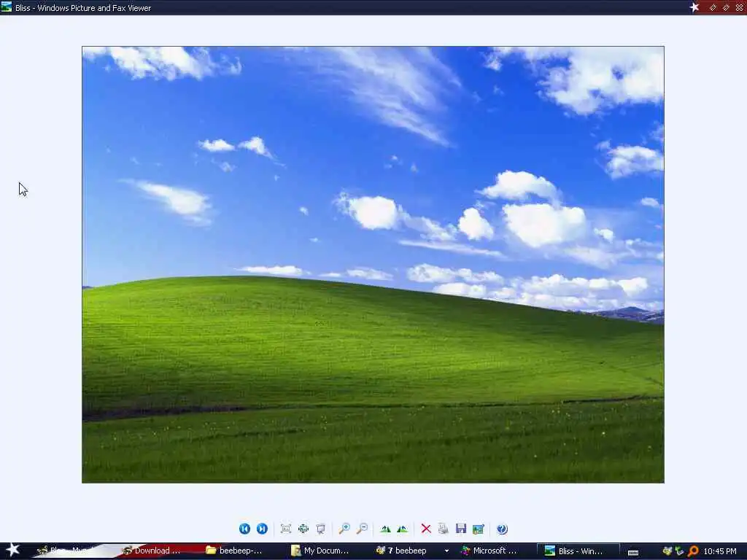This screenshot has width=747, height=560.
Task: Click the orange magnifier tray icon
Action: point(693,551)
